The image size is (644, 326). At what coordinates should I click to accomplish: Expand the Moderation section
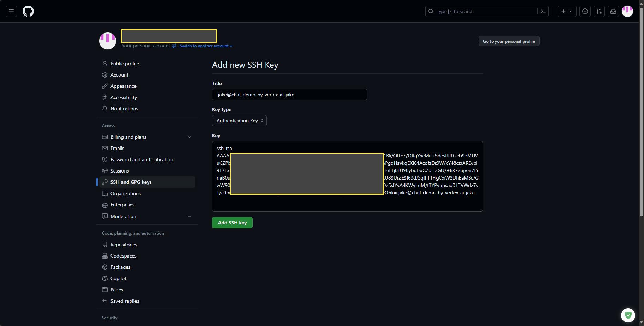pyautogui.click(x=189, y=216)
